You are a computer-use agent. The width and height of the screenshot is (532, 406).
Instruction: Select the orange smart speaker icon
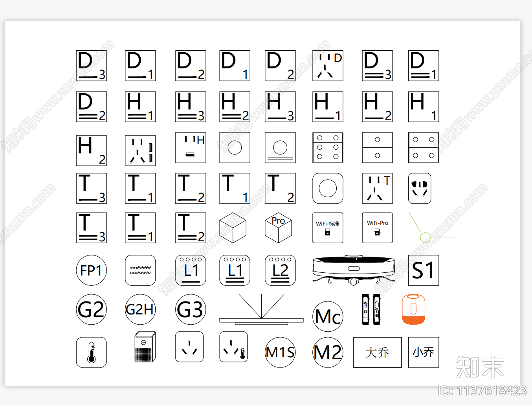point(413,309)
